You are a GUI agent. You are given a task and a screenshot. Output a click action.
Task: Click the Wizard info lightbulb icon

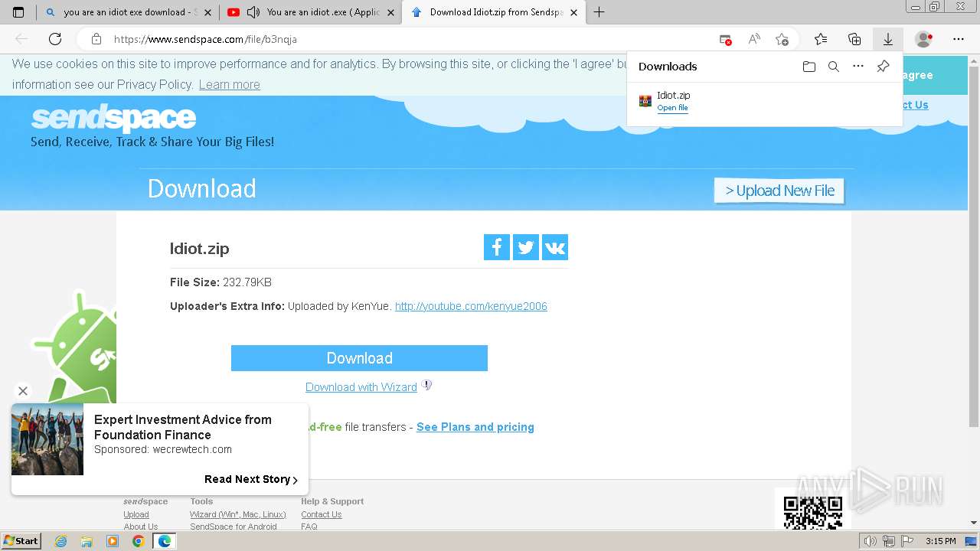(427, 385)
